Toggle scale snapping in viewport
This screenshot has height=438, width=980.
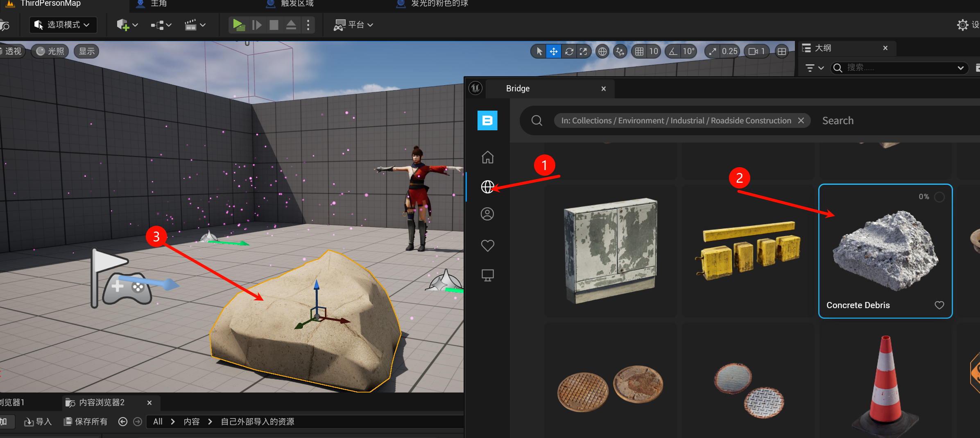pyautogui.click(x=713, y=52)
